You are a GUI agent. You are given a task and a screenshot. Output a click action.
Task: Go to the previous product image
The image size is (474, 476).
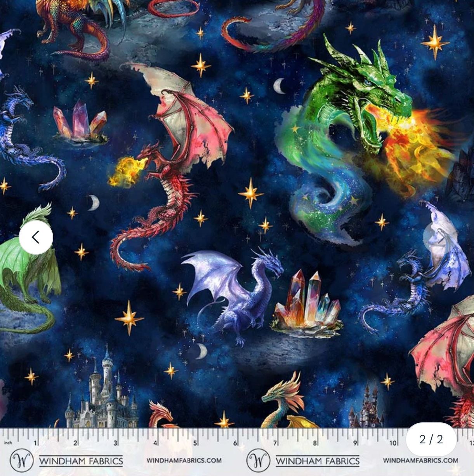point(36,237)
